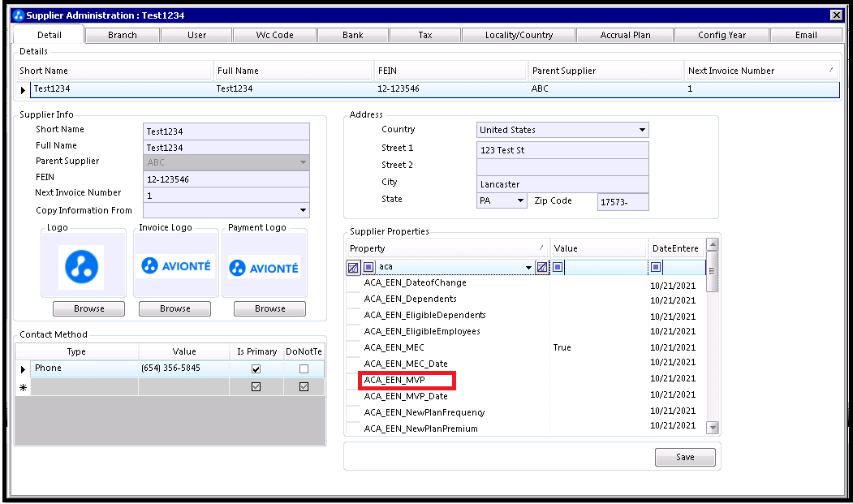853x504 pixels.
Task: Expand the Property filter dropdown arrow
Action: click(x=528, y=267)
